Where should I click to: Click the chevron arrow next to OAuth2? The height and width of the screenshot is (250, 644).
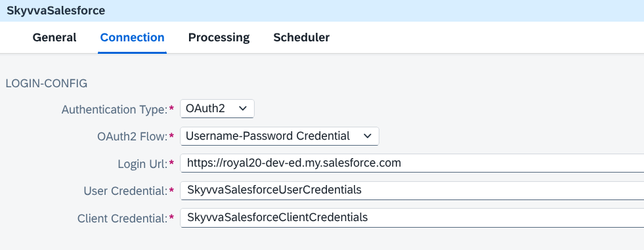243,109
